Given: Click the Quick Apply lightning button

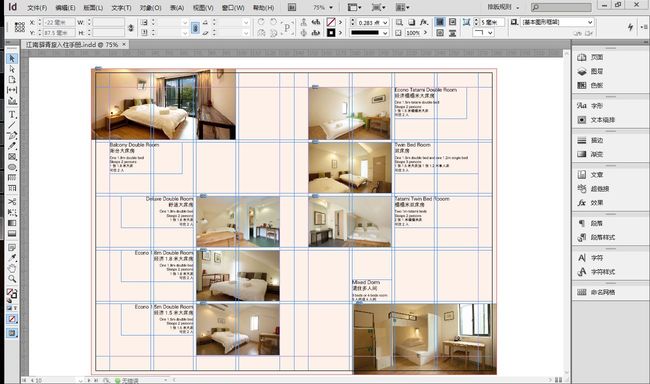Looking at the screenshot, I should (x=630, y=27).
